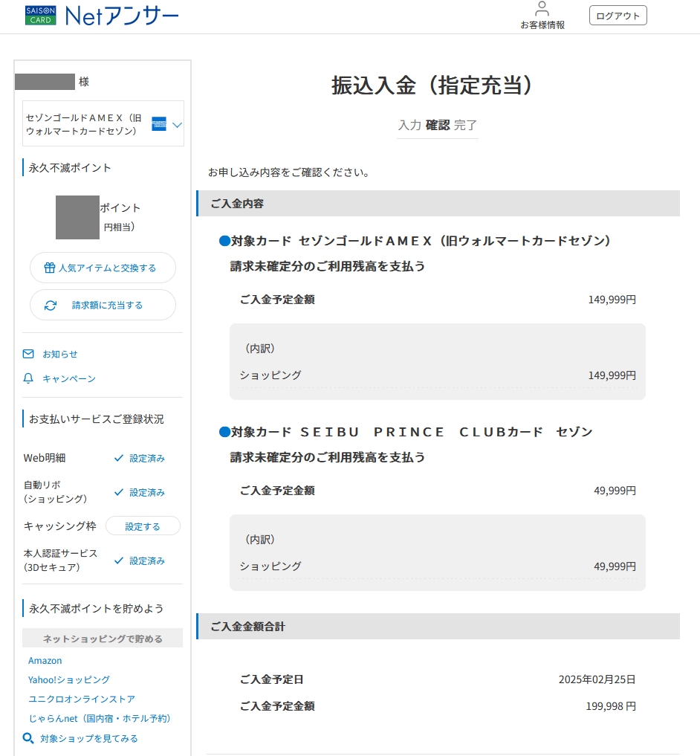Screen dimensions: 700x756
Task: Click the AMEX card icon
Action: (x=158, y=124)
